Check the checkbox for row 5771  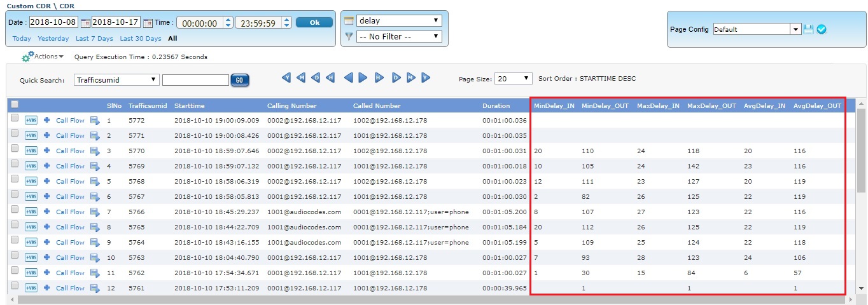tap(15, 133)
